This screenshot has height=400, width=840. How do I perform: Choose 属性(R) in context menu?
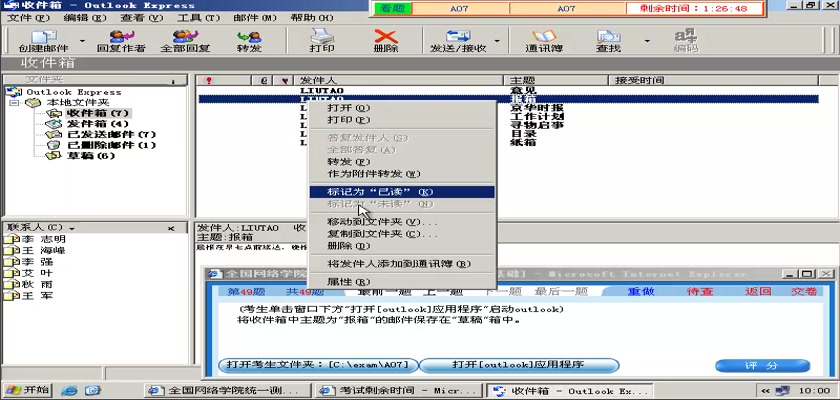(x=402, y=282)
